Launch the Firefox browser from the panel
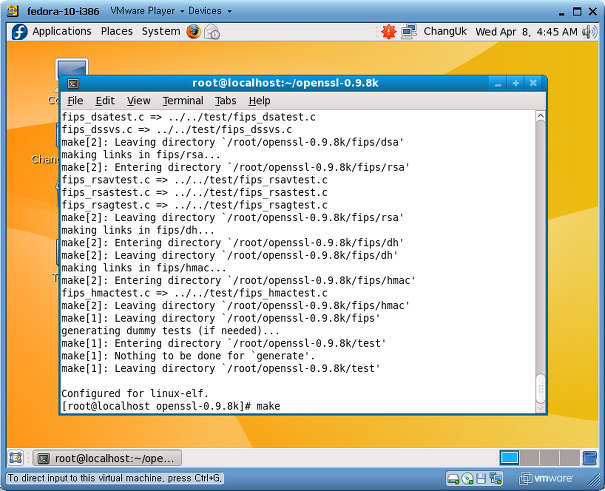 193,32
